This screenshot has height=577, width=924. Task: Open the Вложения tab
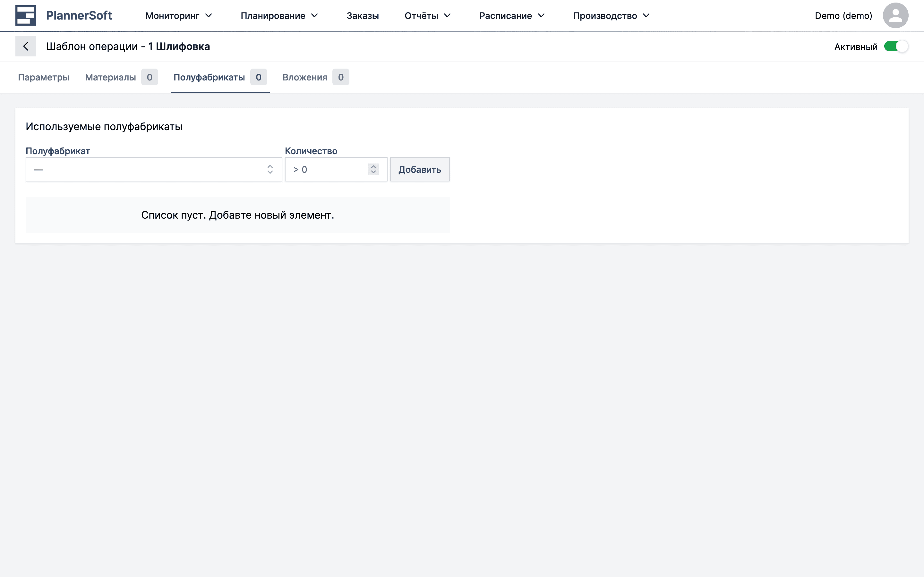(x=305, y=77)
